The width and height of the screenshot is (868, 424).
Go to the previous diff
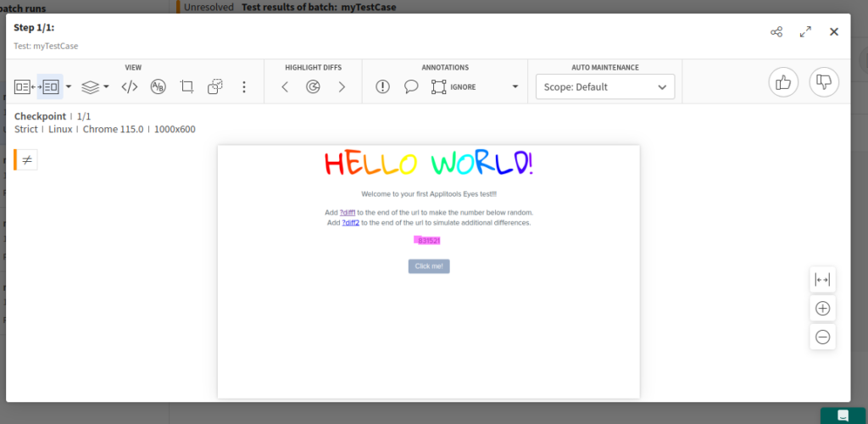285,86
